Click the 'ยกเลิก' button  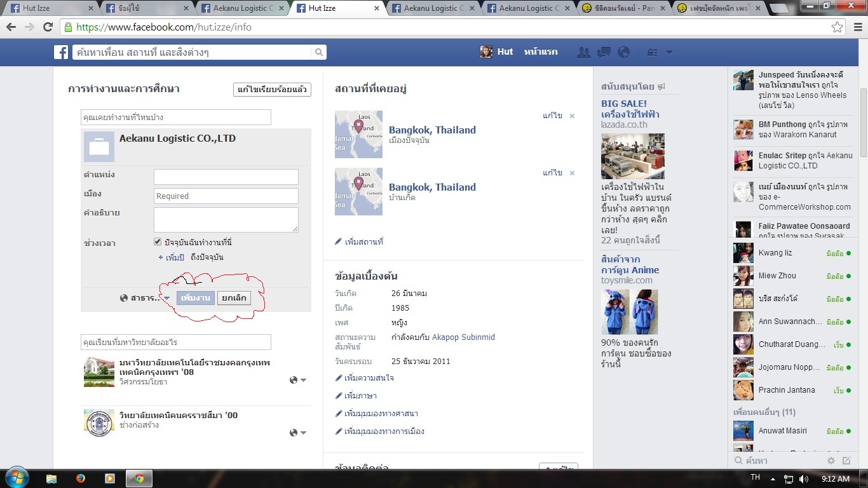[234, 298]
